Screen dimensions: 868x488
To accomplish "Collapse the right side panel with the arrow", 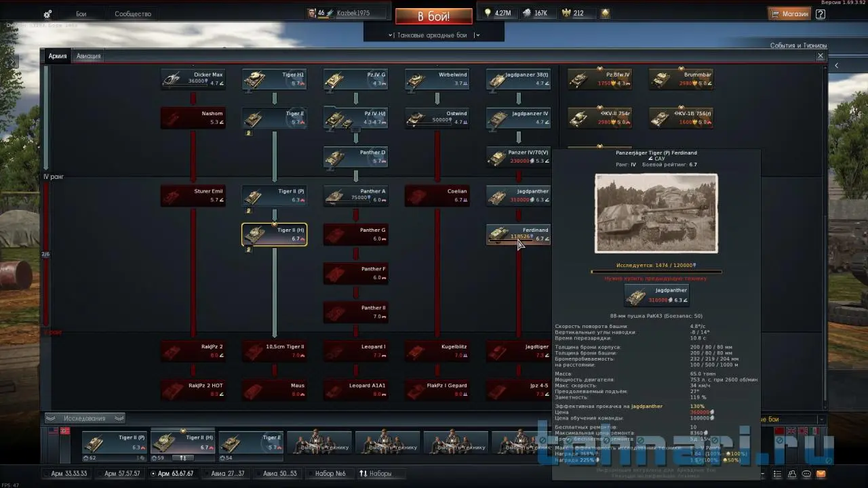I will click(836, 66).
